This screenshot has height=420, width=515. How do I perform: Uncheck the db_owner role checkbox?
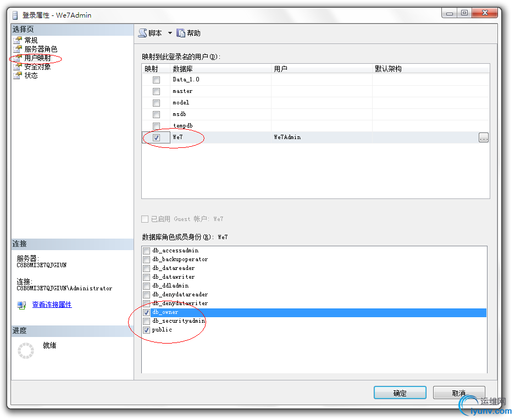coord(147,313)
